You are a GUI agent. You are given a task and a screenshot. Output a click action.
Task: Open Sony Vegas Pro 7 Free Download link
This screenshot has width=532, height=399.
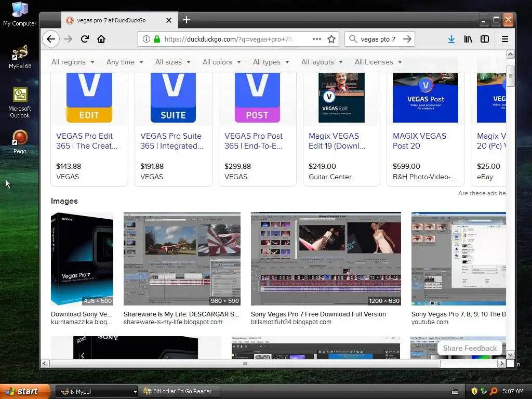(x=318, y=314)
